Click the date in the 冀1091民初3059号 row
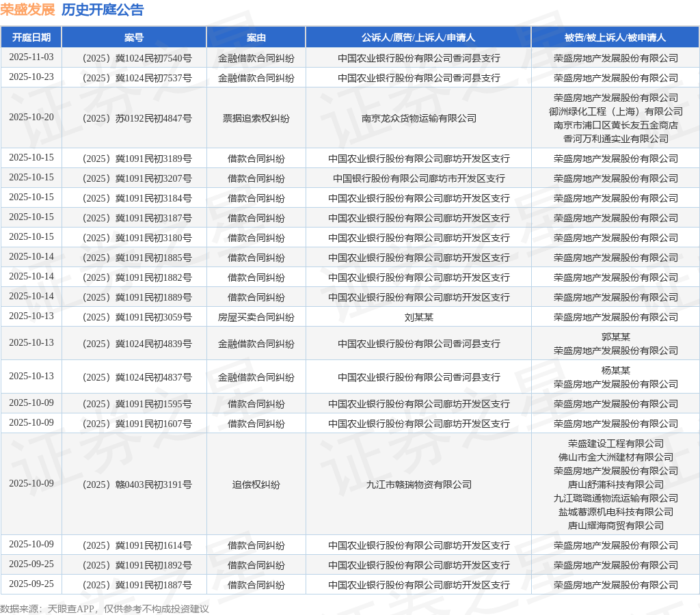 click(31, 316)
